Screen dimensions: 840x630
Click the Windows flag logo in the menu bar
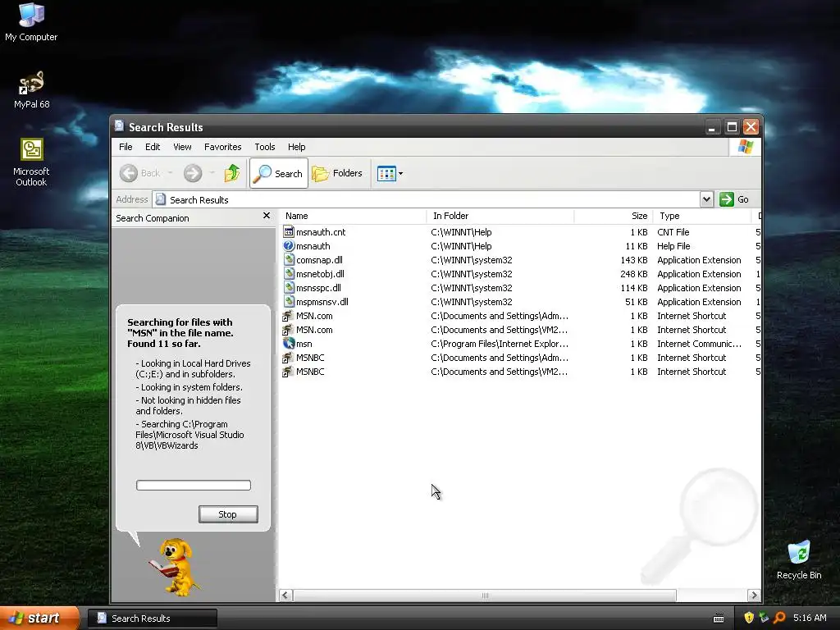coord(745,146)
